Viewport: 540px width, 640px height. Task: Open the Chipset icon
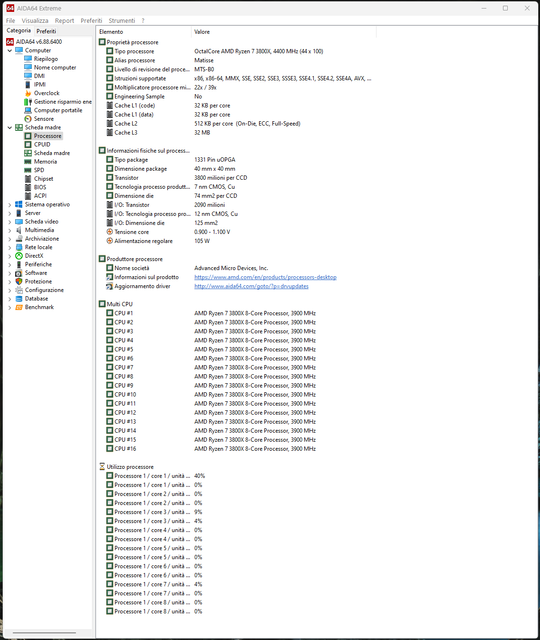coord(28,179)
